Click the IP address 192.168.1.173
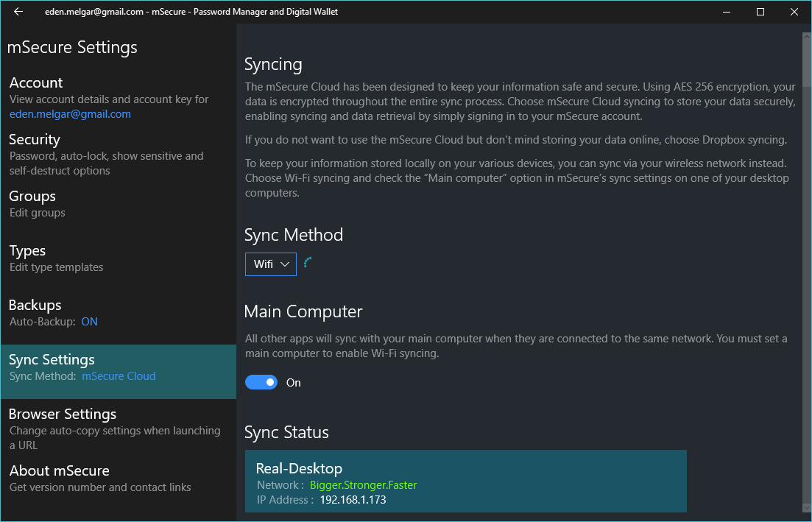The width and height of the screenshot is (812, 522). coord(353,500)
